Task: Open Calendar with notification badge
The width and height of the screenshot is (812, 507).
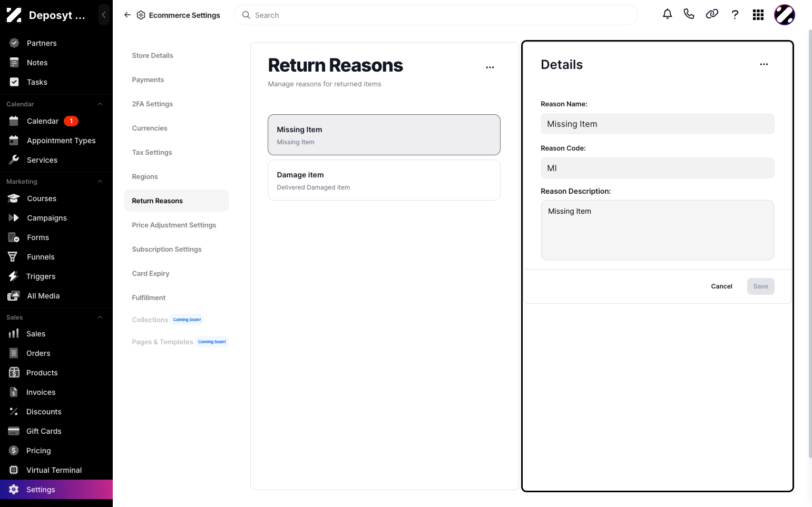Action: tap(56, 121)
